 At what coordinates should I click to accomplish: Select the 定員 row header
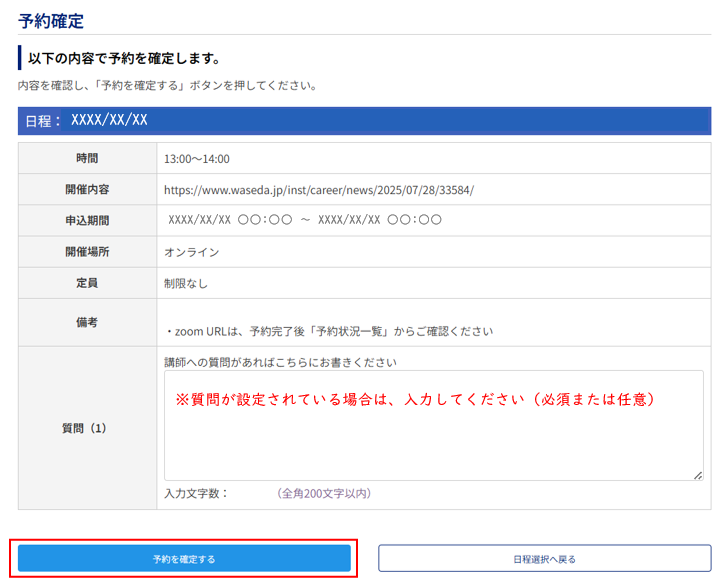tap(87, 283)
